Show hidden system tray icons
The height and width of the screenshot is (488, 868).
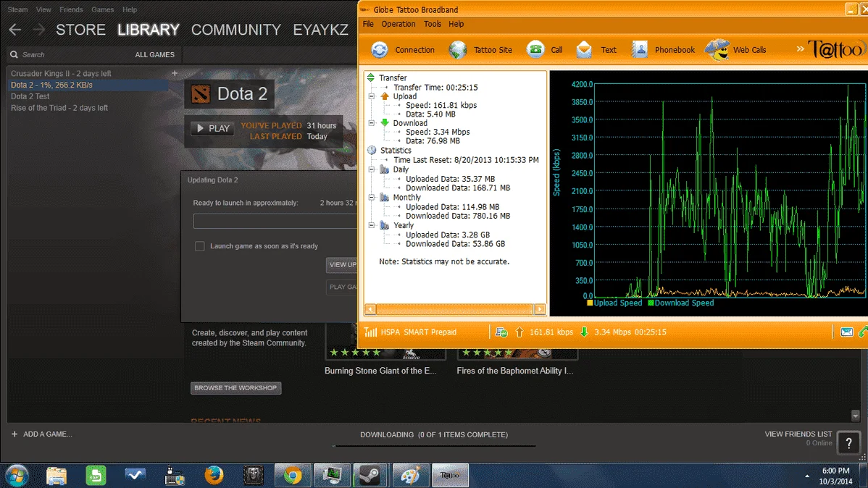coord(807,476)
